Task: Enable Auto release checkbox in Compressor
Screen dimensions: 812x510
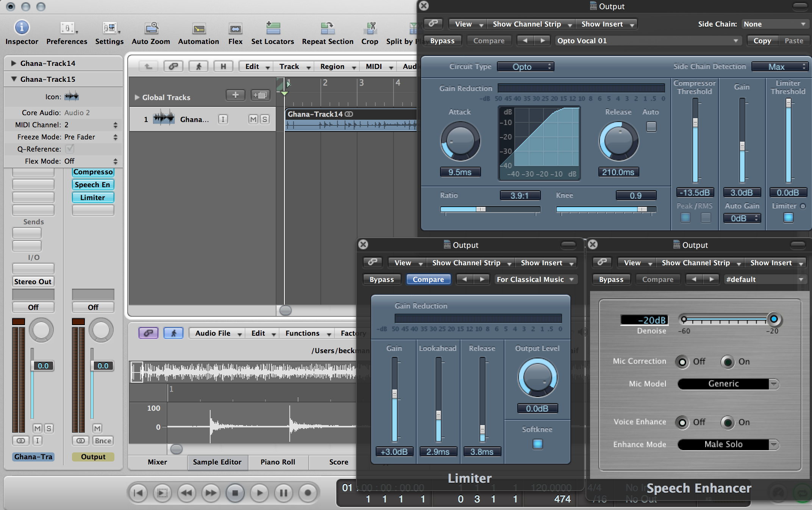Action: point(651,126)
